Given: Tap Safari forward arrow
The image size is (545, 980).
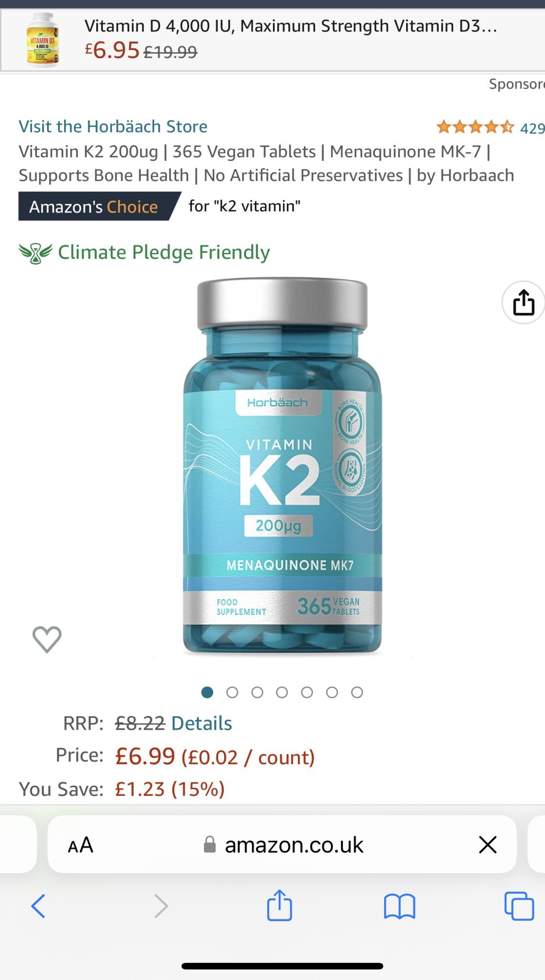Looking at the screenshot, I should click(x=161, y=906).
